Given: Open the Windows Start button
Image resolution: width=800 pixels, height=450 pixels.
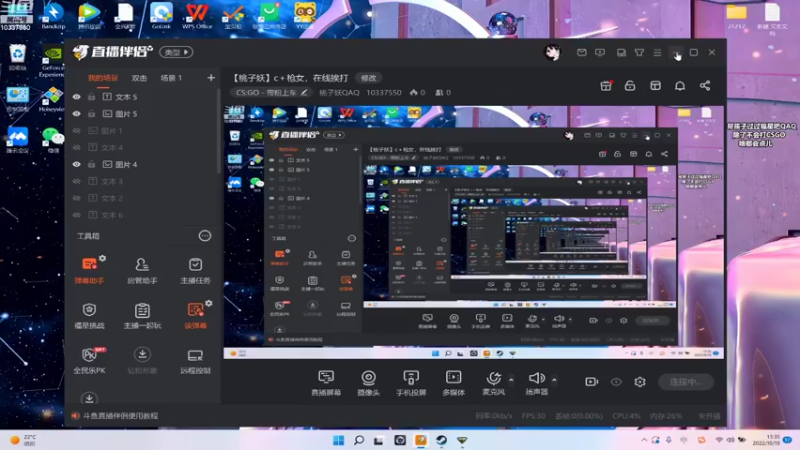Looking at the screenshot, I should [x=338, y=440].
